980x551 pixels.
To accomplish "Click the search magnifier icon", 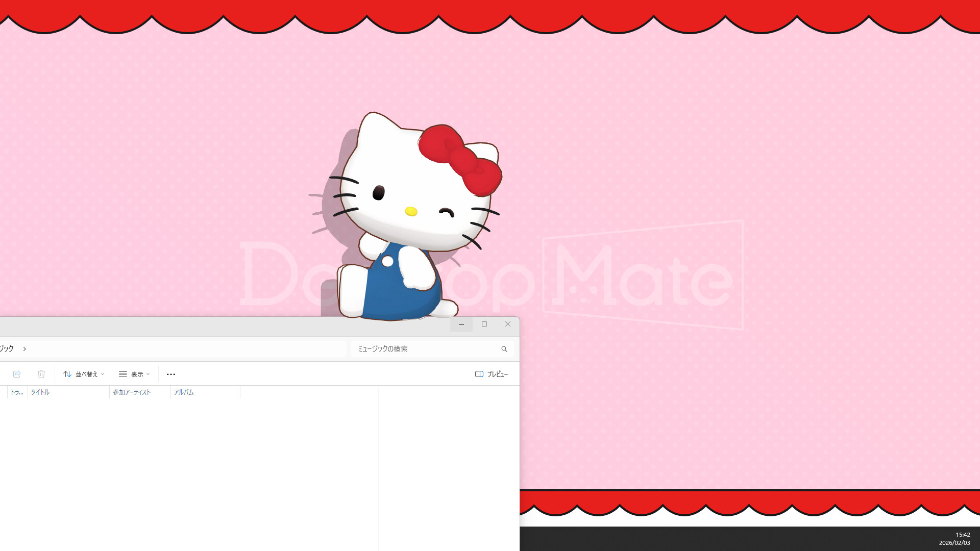I will (x=504, y=348).
